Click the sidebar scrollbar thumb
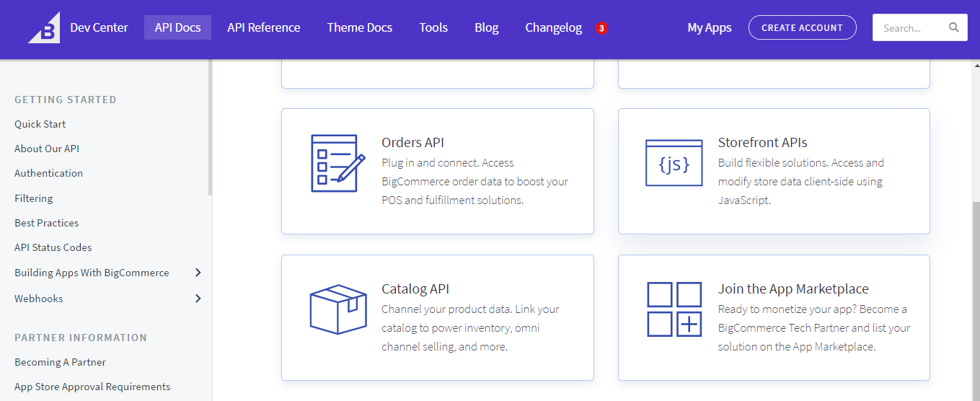 pos(210,126)
